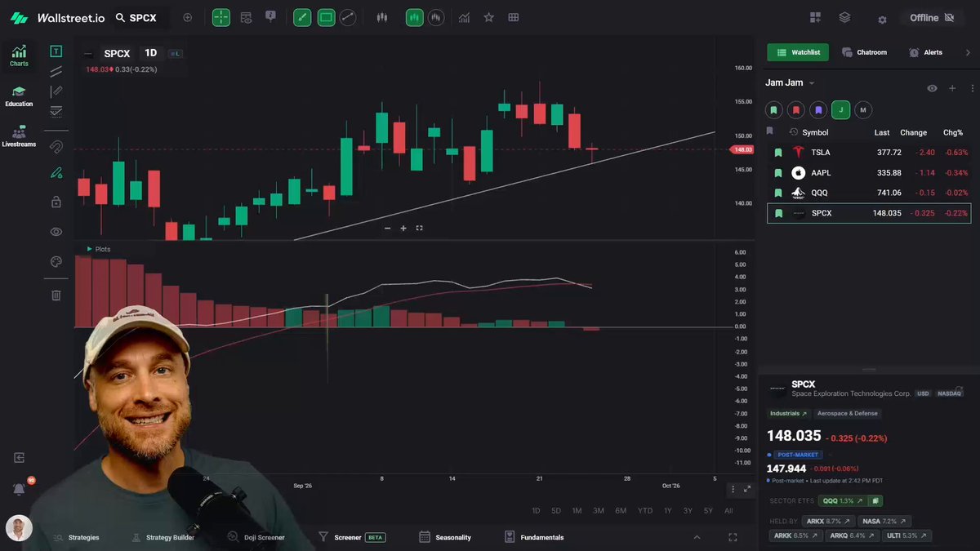Image resolution: width=980 pixels, height=551 pixels.
Task: Open settings gear icon
Action: coord(882,19)
